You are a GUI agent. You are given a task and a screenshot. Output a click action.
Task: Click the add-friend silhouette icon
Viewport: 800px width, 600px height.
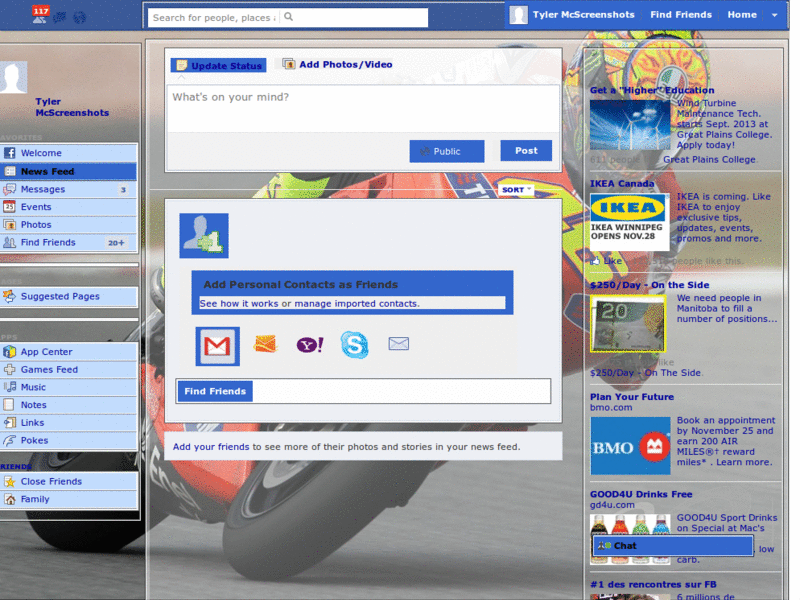[204, 236]
